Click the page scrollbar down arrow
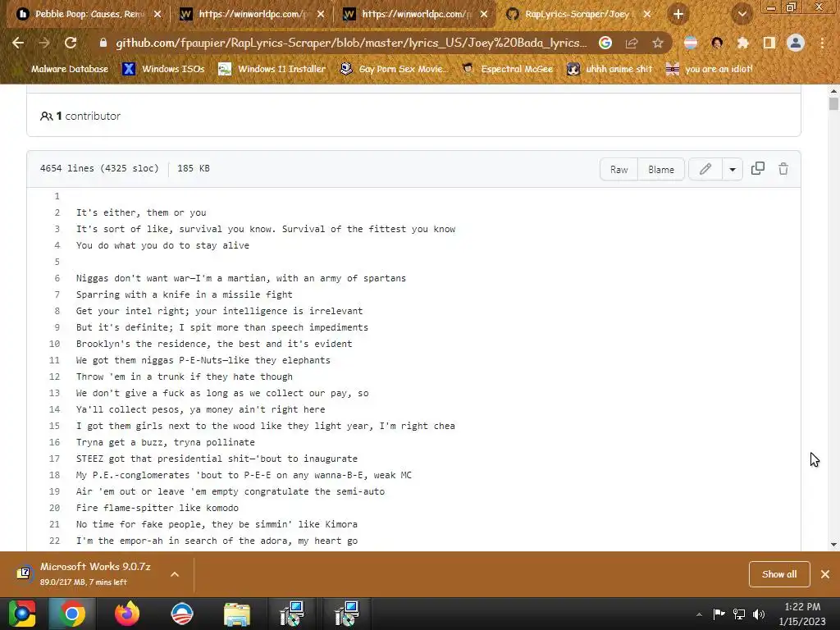The width and height of the screenshot is (840, 630). pos(833,545)
